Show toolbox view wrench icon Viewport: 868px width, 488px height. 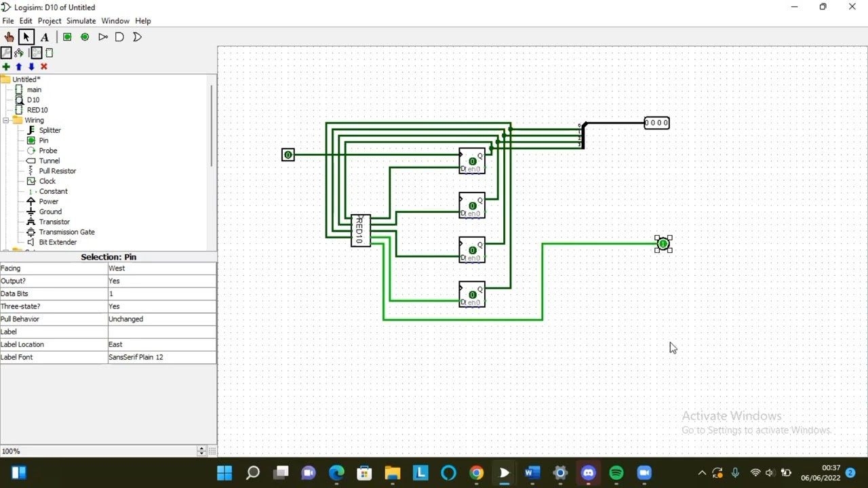[x=6, y=53]
